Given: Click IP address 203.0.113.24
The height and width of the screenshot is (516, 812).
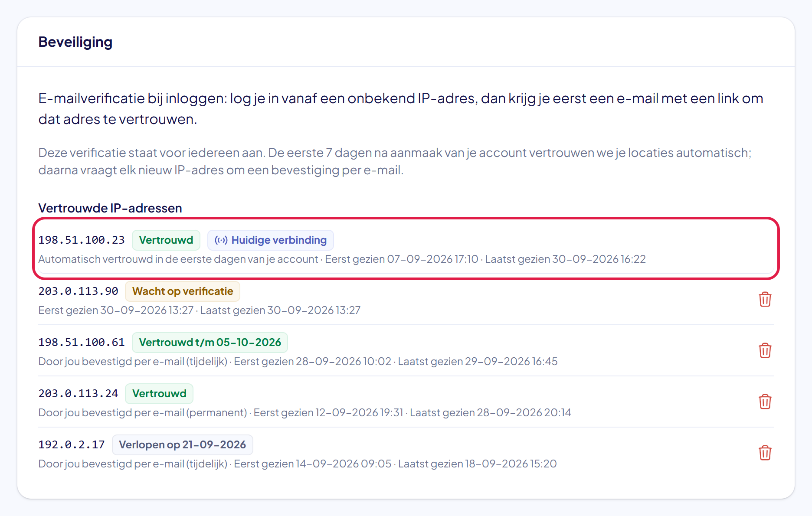Looking at the screenshot, I should (x=78, y=394).
